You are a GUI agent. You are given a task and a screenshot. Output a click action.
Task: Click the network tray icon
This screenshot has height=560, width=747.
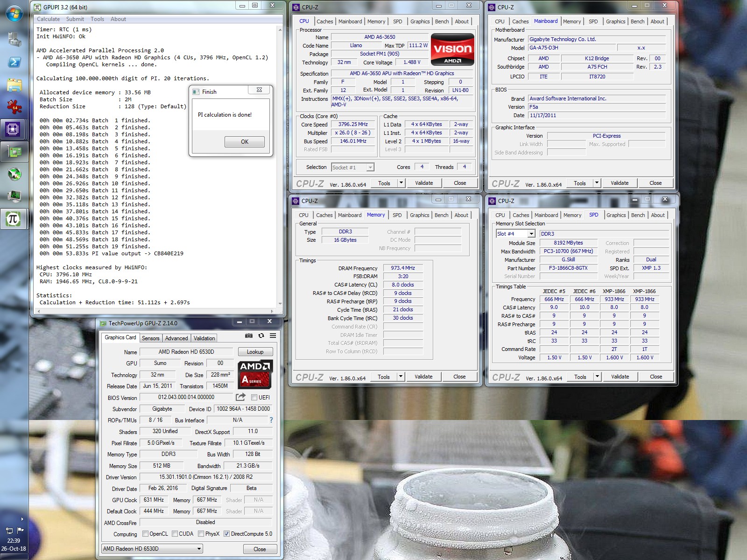tap(9, 530)
